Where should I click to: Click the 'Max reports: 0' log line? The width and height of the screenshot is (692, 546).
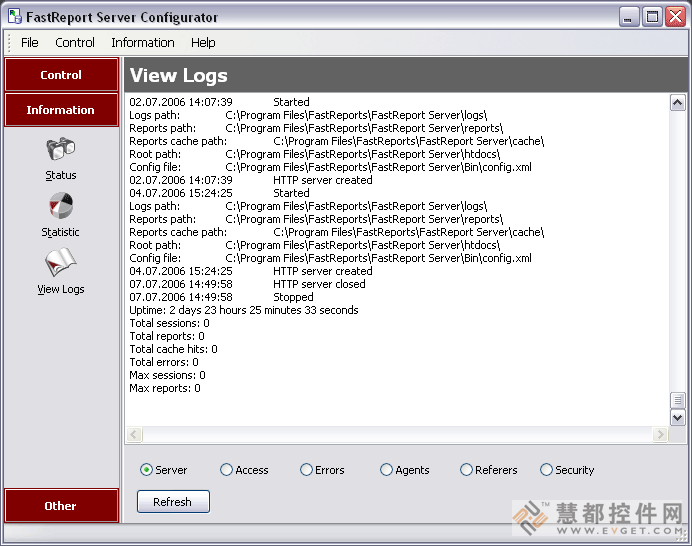pos(165,388)
